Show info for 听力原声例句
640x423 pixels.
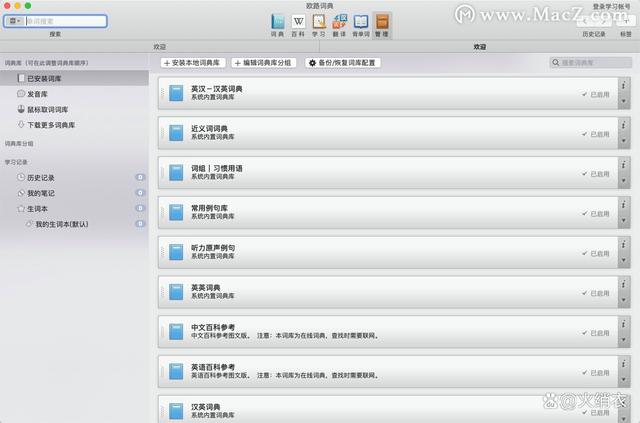[x=624, y=244]
